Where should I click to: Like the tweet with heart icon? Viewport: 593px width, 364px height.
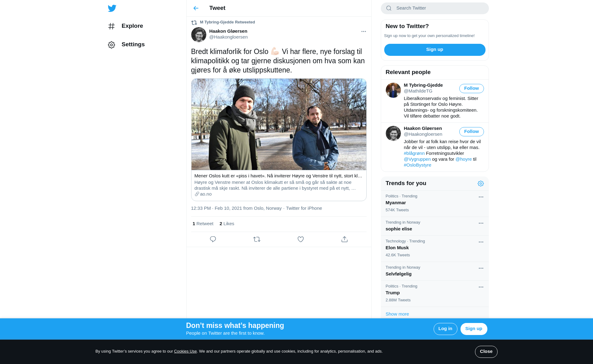(301, 239)
